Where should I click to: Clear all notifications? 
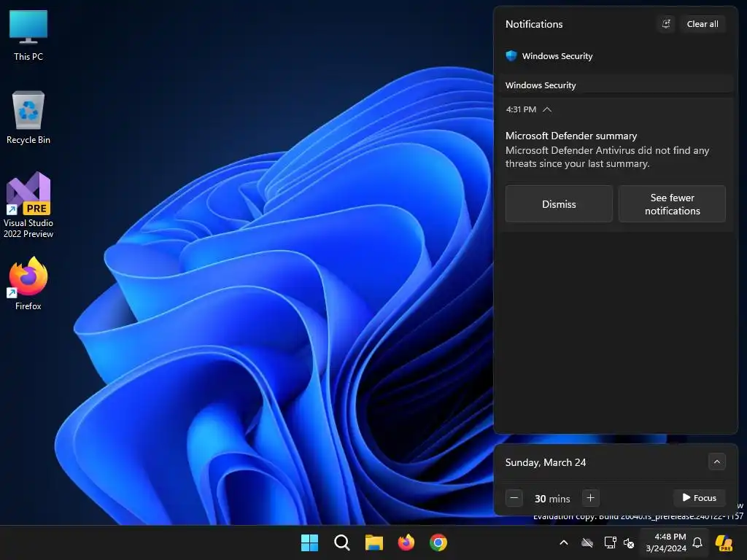click(703, 24)
